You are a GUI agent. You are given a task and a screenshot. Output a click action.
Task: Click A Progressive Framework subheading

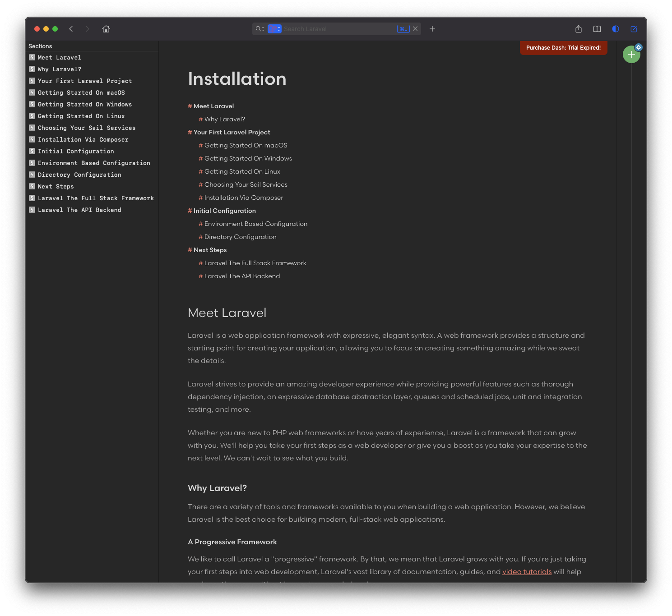(232, 542)
